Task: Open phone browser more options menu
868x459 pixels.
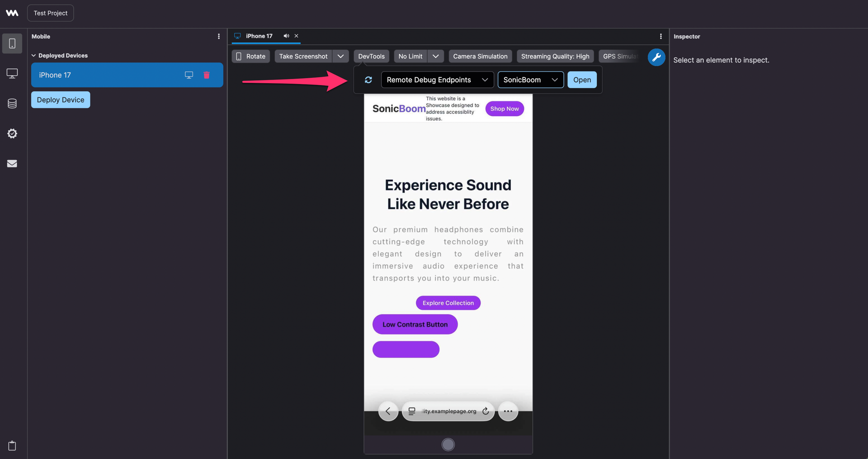Action: [508, 411]
